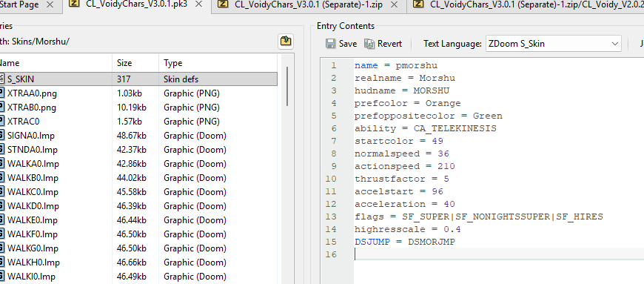Select the SIGNA0.lmp entry name

coord(31,135)
